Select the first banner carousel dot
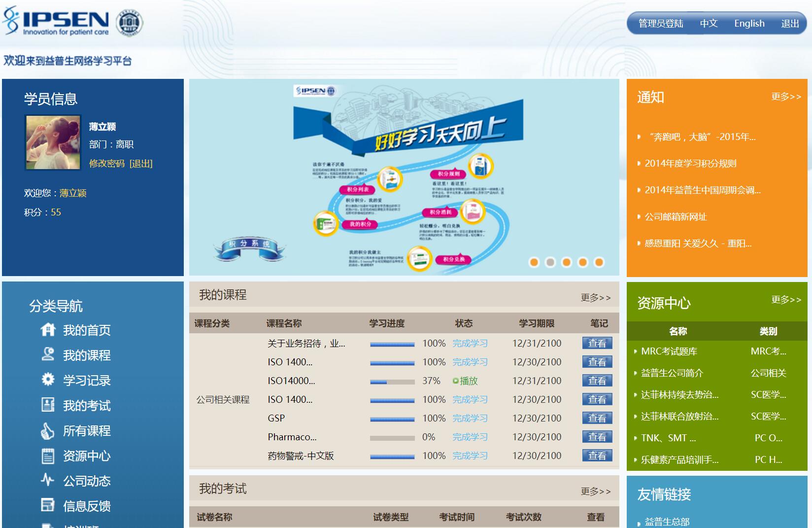Image resolution: width=812 pixels, height=528 pixels. (534, 262)
